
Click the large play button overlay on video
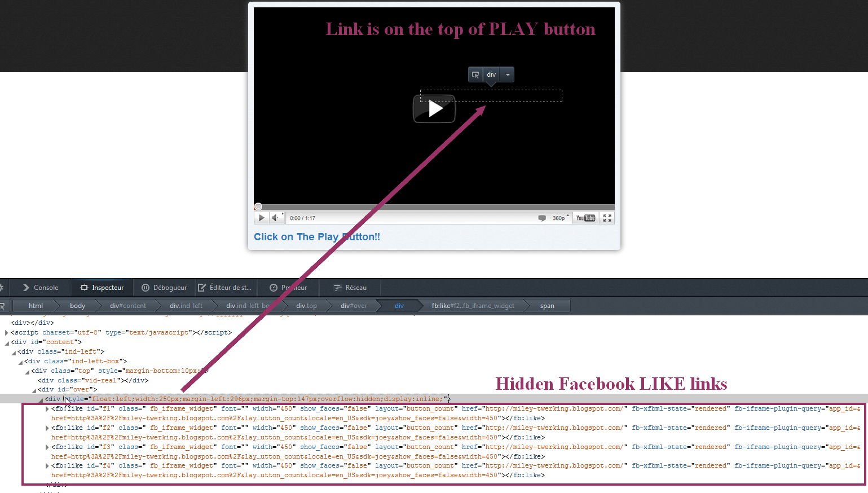434,109
